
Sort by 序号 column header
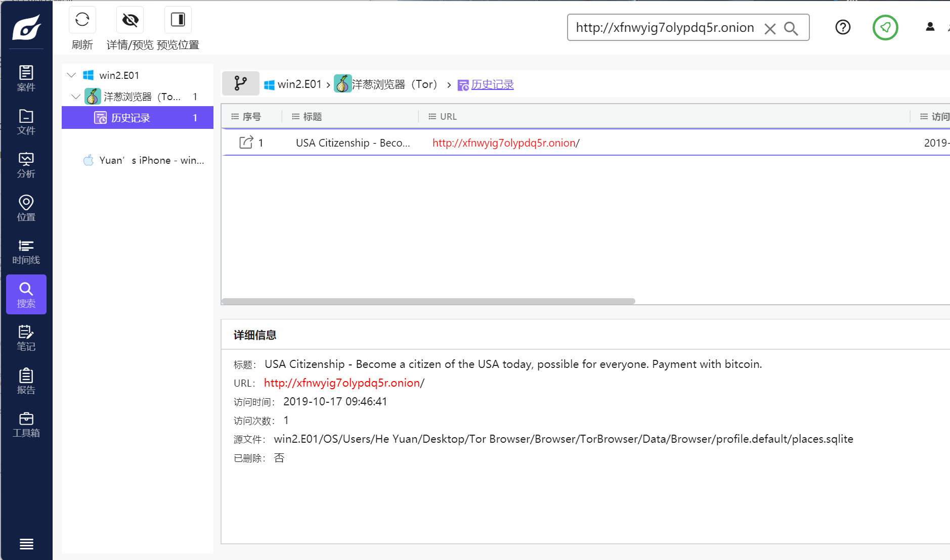(252, 117)
